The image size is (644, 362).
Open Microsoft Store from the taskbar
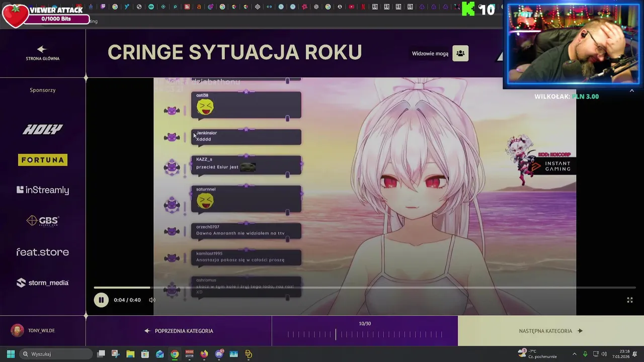tap(145, 354)
